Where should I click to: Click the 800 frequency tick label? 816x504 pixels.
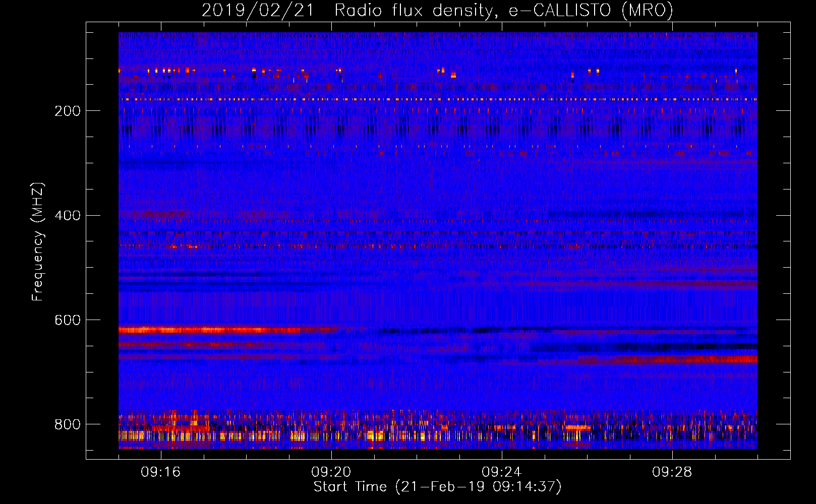[68, 424]
